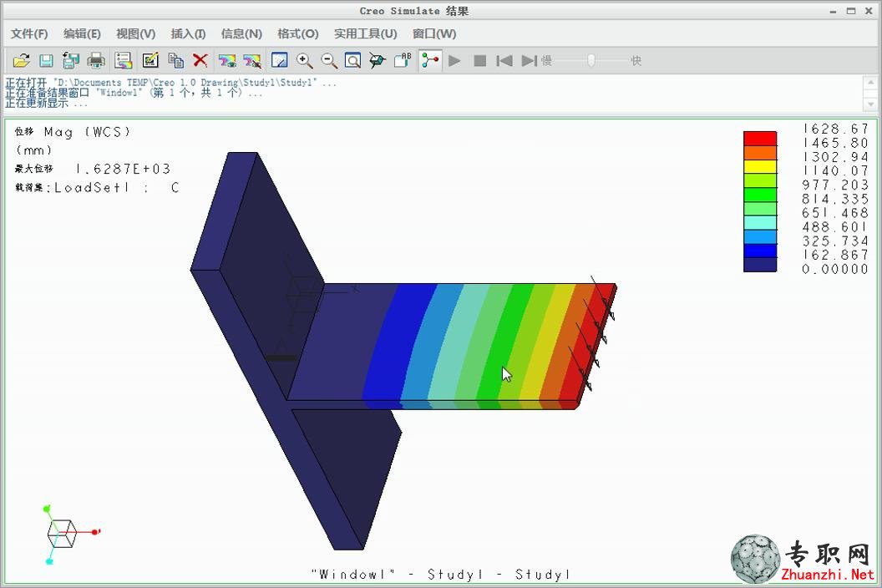Image resolution: width=882 pixels, height=588 pixels.
Task: Click the Mag (WCS) title text
Action: tap(87, 132)
